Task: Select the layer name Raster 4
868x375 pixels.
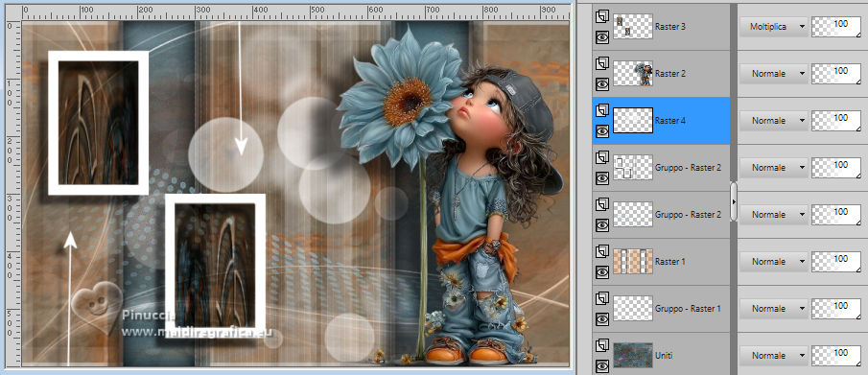Action: pyautogui.click(x=670, y=120)
